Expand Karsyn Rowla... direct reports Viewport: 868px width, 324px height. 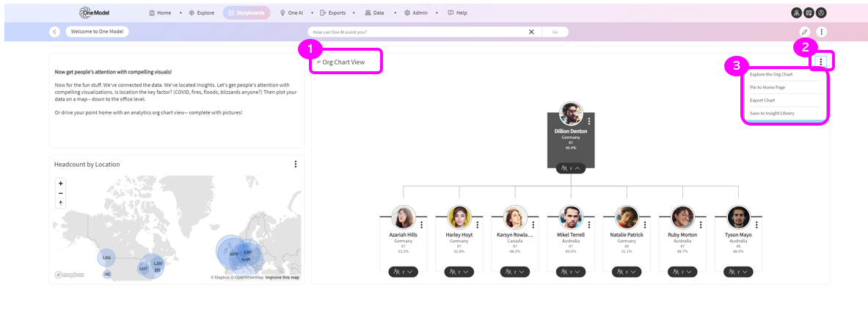click(515, 272)
